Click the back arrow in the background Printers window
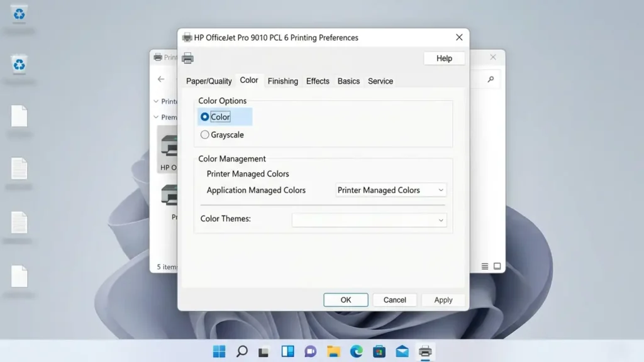Image resolution: width=644 pixels, height=362 pixels. click(x=161, y=79)
